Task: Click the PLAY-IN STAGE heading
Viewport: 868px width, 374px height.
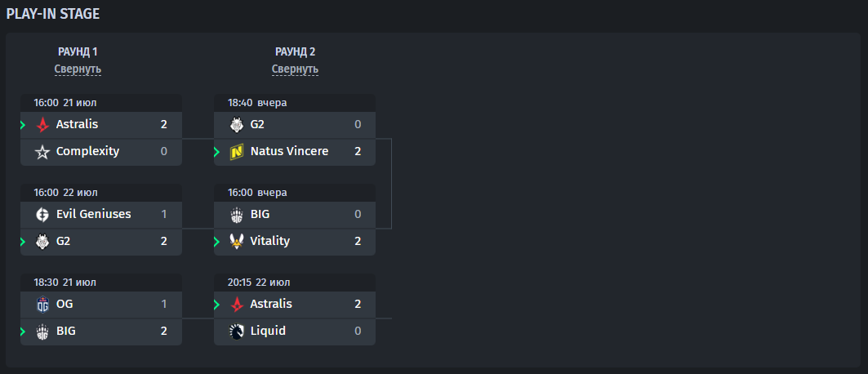Action: pos(53,15)
